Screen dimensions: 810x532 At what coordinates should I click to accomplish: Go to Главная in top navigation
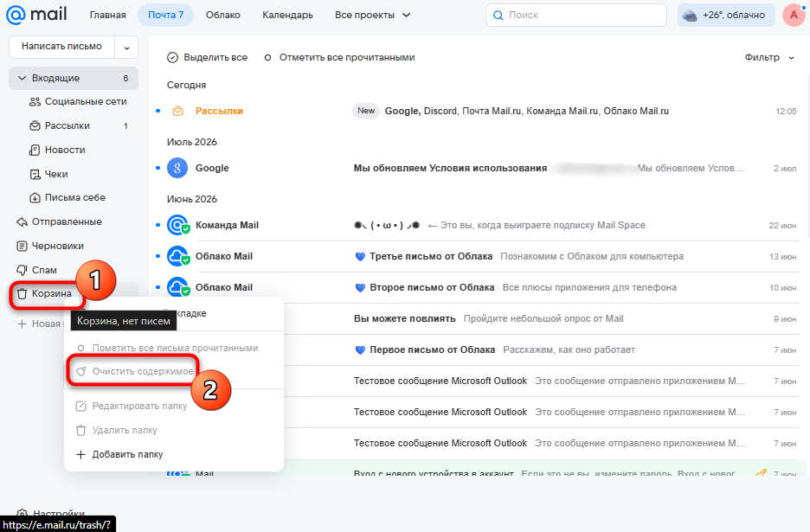point(108,15)
